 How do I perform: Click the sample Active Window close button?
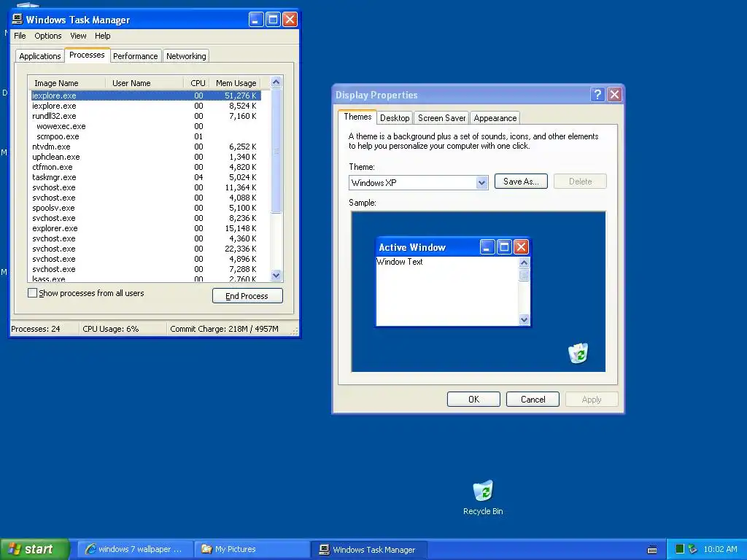click(x=521, y=247)
